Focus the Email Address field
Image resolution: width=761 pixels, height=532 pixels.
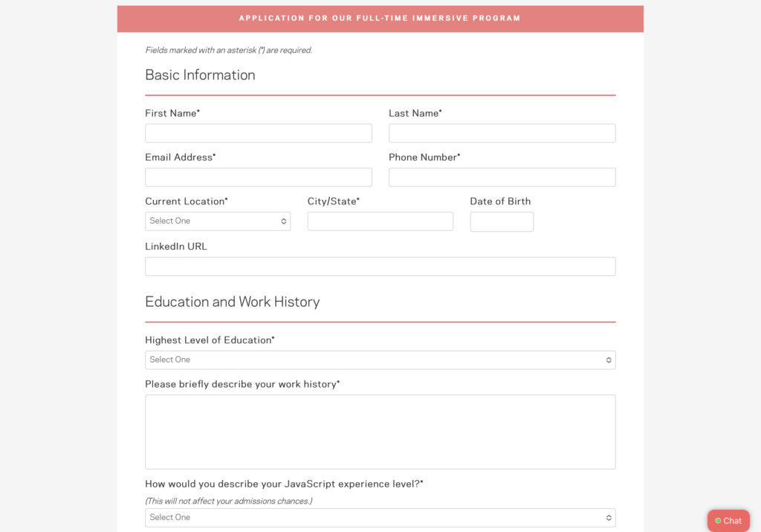[258, 177]
